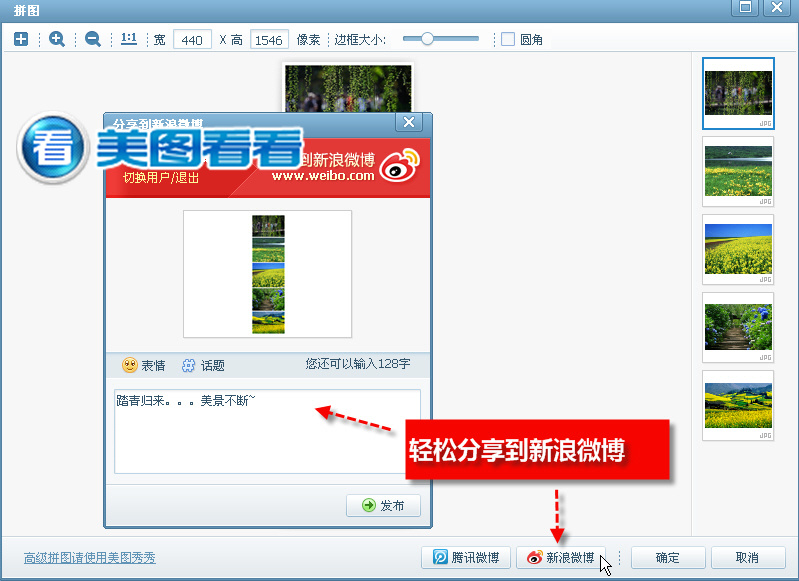Click the collage canvas top image

348,88
